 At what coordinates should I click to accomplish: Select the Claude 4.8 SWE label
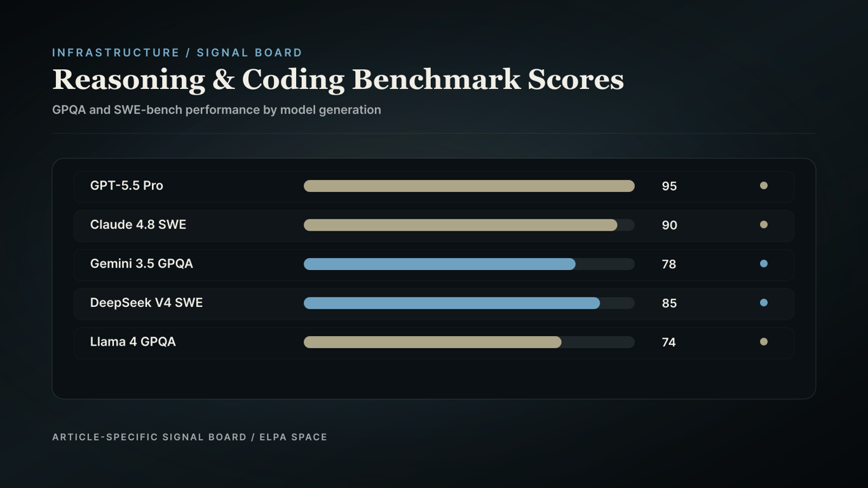(138, 224)
